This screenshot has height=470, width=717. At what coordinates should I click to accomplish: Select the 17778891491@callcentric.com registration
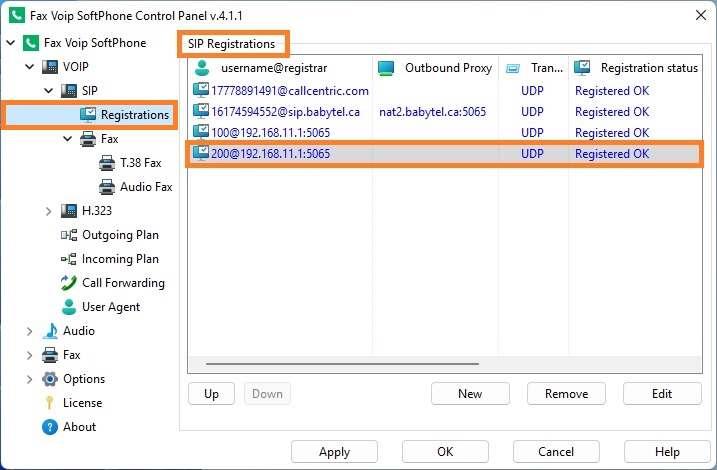(290, 91)
